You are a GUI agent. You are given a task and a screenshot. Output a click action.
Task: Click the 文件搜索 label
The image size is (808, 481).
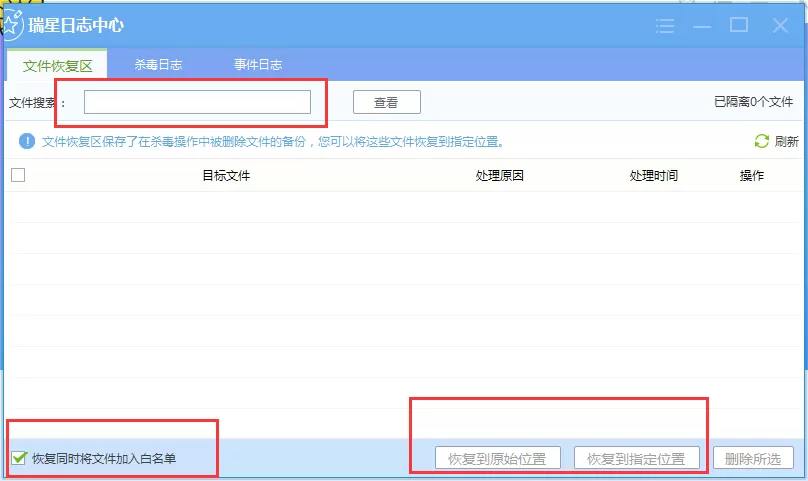pos(37,103)
